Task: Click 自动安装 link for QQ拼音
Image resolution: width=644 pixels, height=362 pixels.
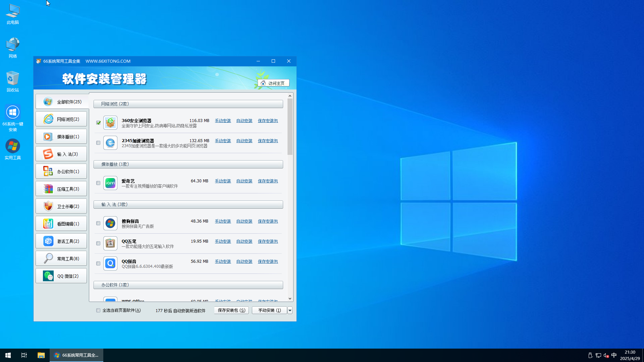Action: 245,261
